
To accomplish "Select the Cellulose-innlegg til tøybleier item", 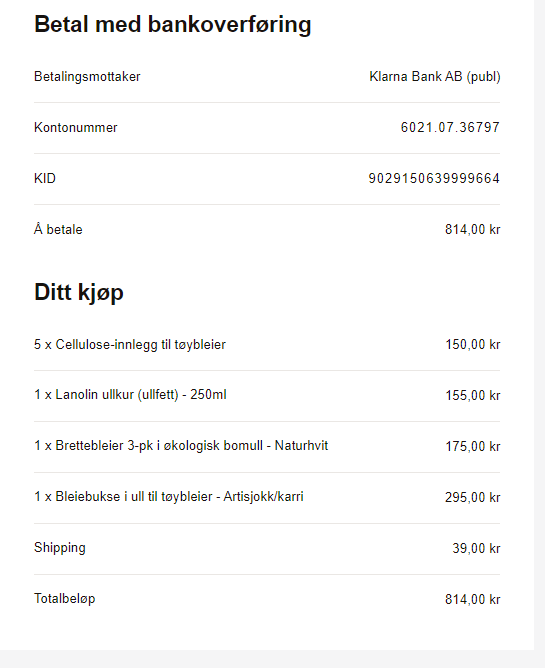I will (130, 344).
